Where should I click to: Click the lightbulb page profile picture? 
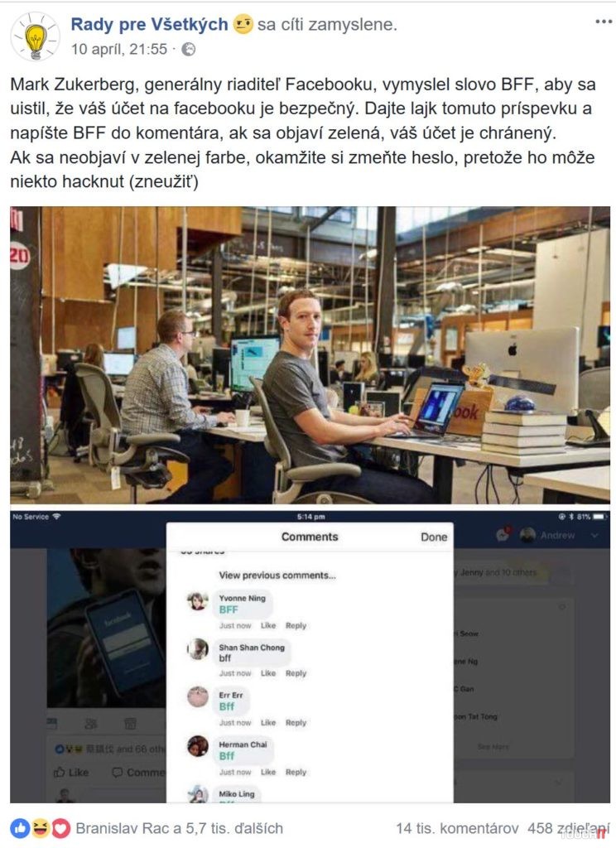click(x=35, y=36)
